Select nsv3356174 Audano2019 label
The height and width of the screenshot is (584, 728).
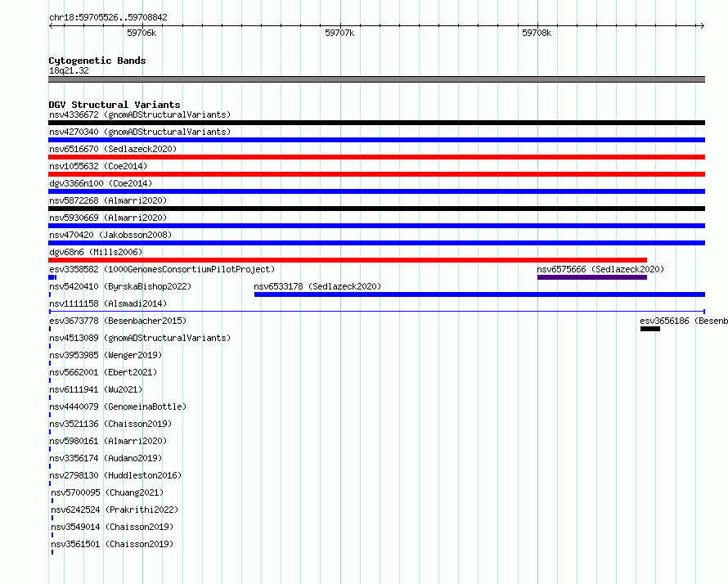(106, 458)
